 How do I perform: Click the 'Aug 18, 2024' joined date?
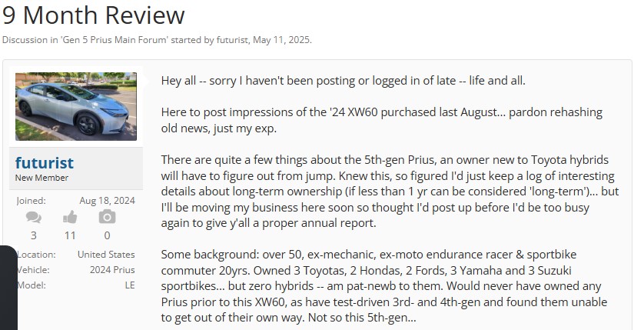106,200
